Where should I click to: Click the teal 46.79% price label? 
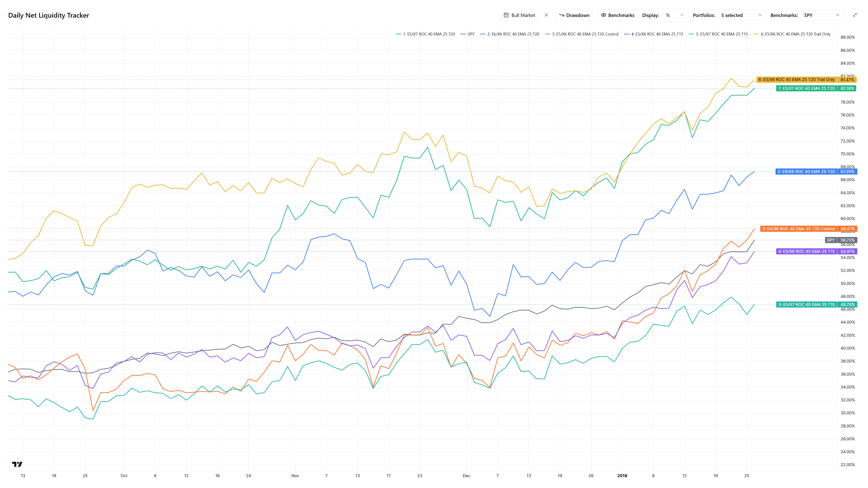(x=847, y=305)
